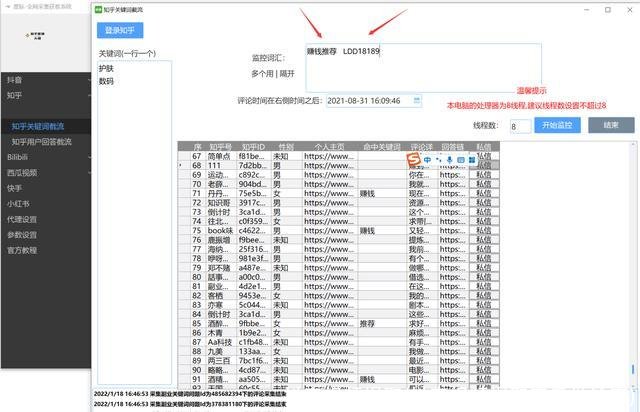Click the Sogou input method S logo
Image resolution: width=640 pixels, height=412 pixels.
[x=413, y=159]
